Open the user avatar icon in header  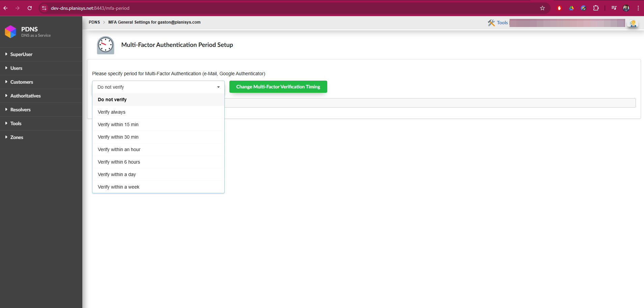coord(633,23)
